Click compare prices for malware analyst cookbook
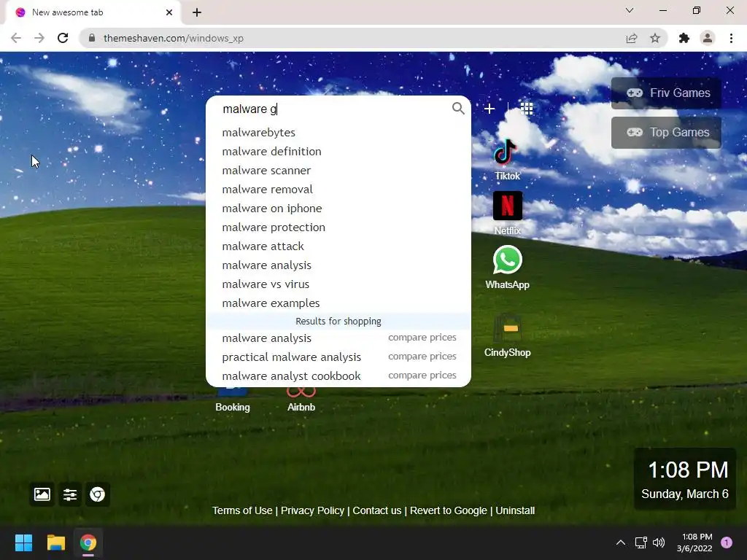 (422, 376)
